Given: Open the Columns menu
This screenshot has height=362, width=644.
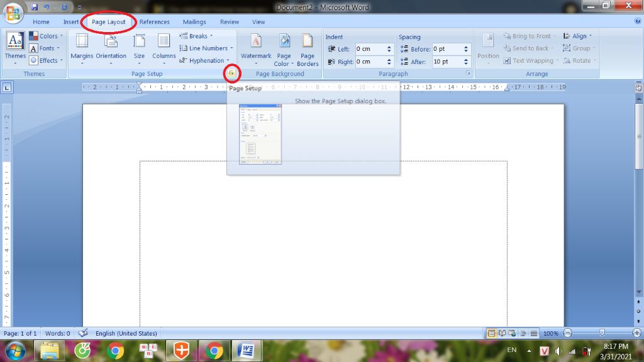Looking at the screenshot, I should 164,48.
